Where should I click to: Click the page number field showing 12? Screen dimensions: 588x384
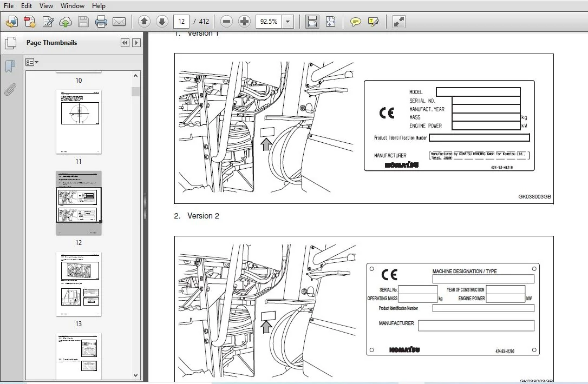pos(181,22)
